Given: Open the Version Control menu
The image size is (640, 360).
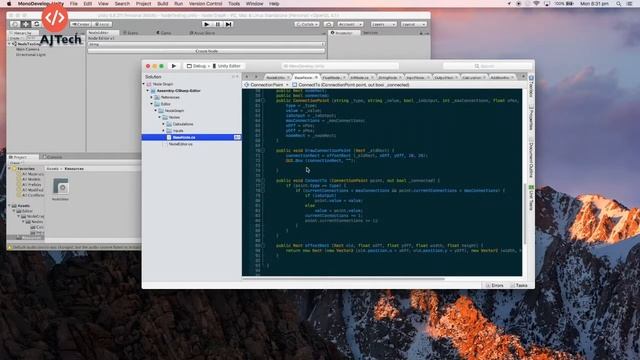Looking at the screenshot, I should tap(205, 4).
